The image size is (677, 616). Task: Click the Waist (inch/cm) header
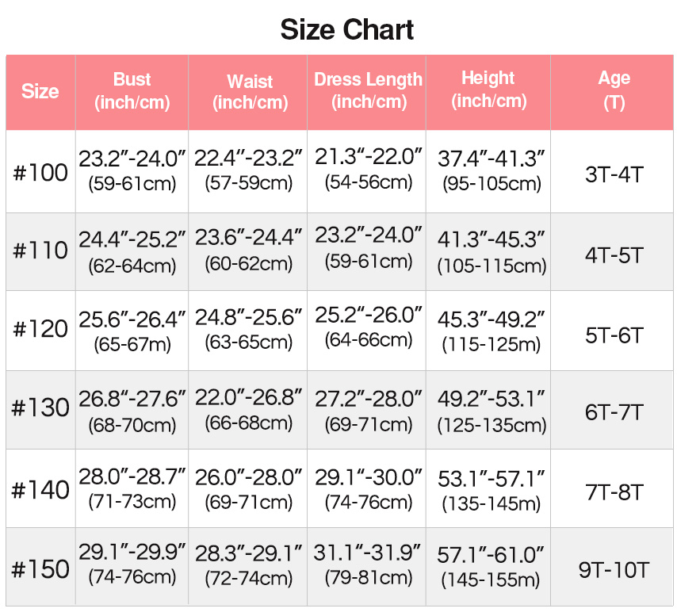pyautogui.click(x=250, y=92)
